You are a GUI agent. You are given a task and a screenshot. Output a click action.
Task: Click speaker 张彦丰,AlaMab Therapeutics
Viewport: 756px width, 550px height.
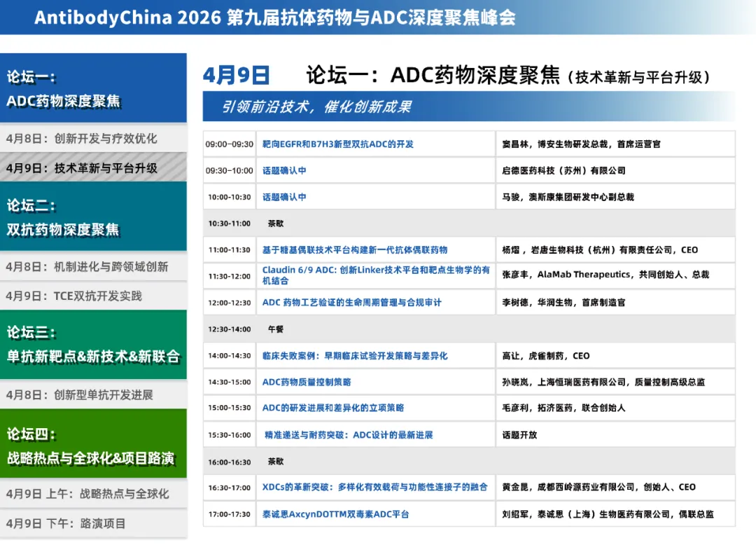coord(605,275)
